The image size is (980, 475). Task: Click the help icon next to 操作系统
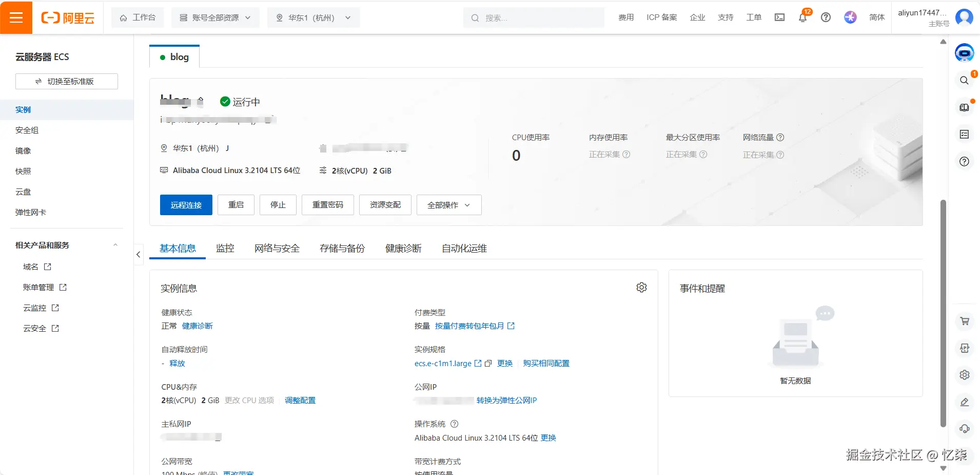[x=454, y=424]
